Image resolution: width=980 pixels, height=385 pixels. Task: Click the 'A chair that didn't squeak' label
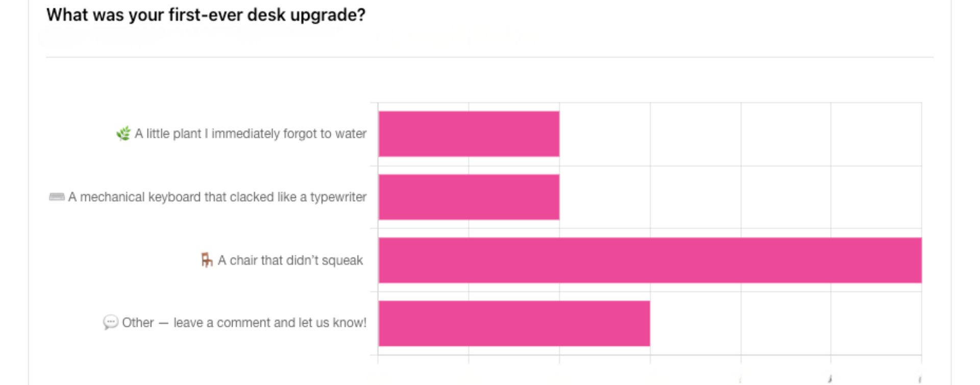[x=290, y=260]
